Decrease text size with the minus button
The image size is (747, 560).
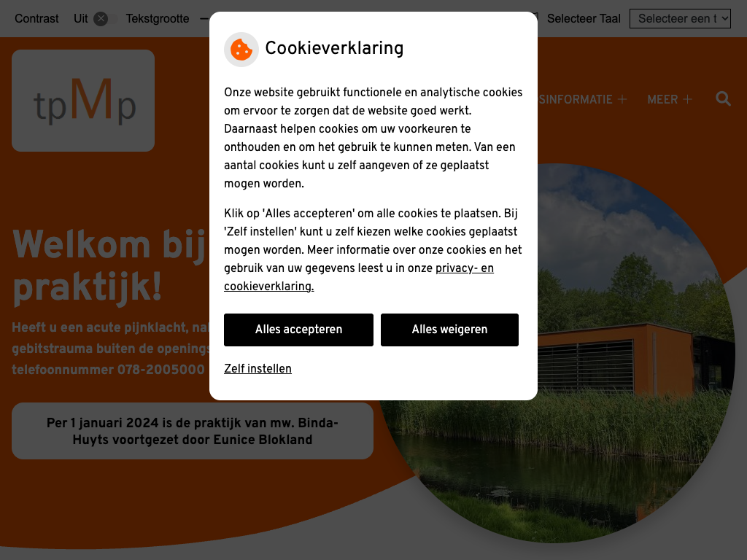coord(204,18)
